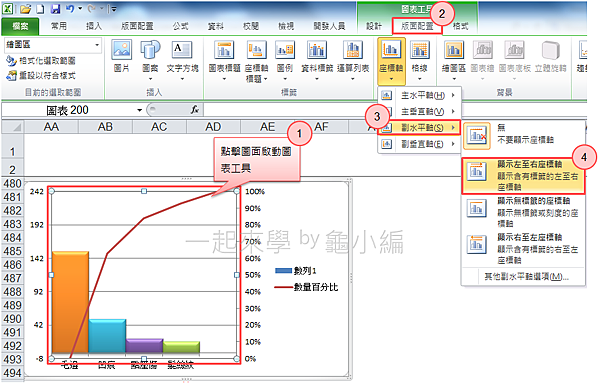Switch to 資料 (Data) tab
Screen dimensions: 600x383
tap(215, 26)
